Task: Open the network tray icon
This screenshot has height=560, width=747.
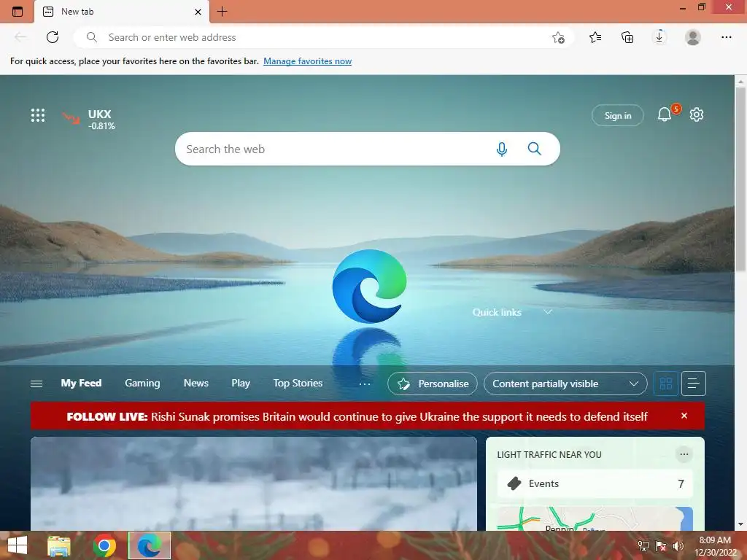Action: 643,546
